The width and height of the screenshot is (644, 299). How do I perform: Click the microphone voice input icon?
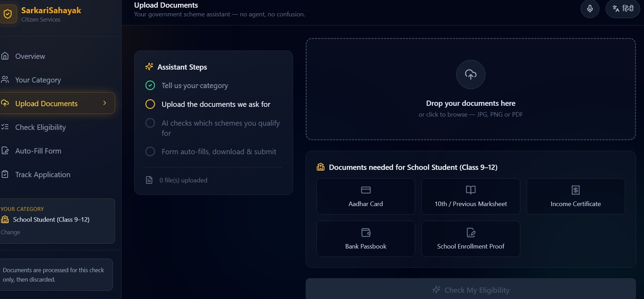click(590, 9)
